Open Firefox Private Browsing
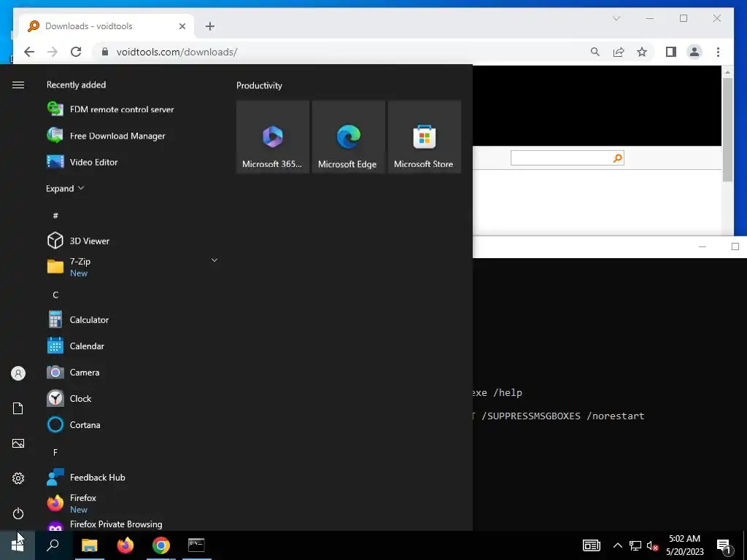The image size is (747, 560). [x=104, y=524]
